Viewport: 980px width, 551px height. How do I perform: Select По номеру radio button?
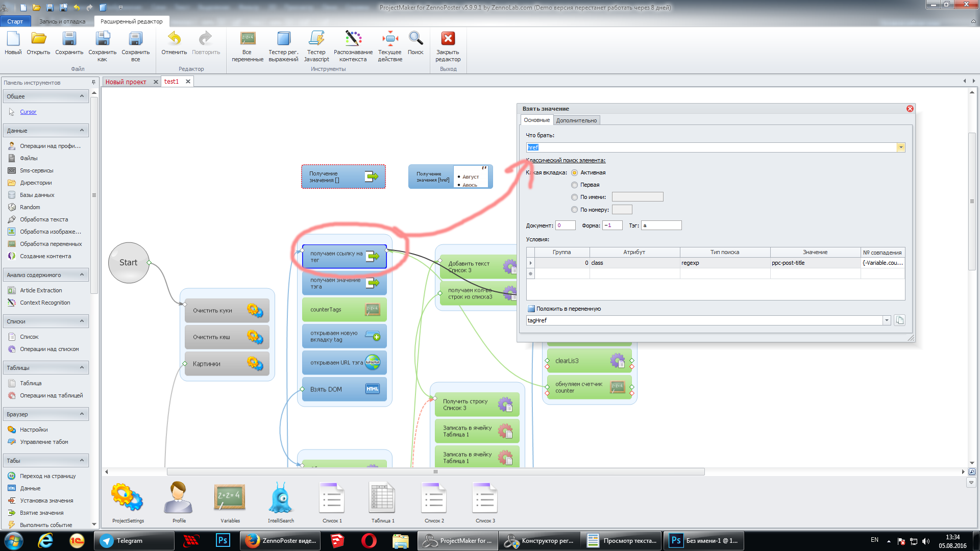click(574, 210)
